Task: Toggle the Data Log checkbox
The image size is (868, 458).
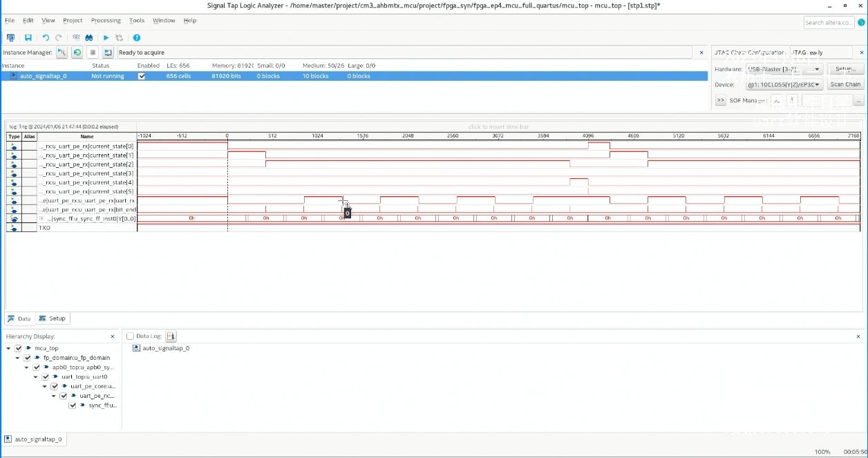Action: point(130,336)
